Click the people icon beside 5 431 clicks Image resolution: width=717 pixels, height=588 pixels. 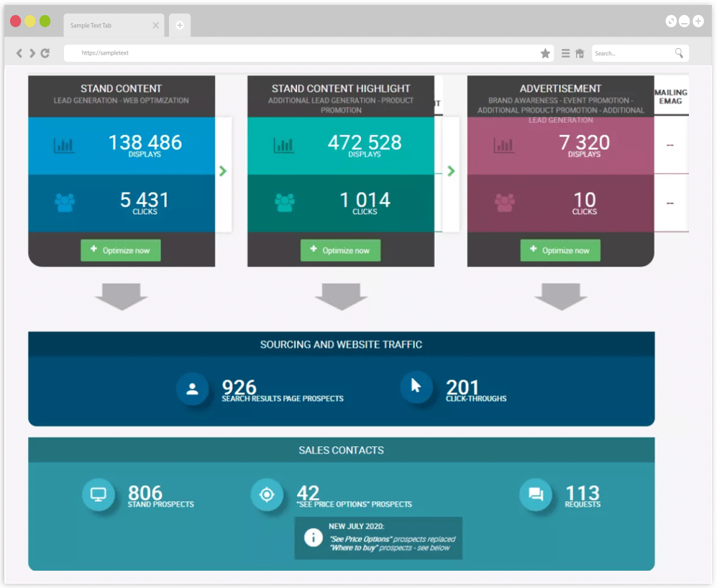65,203
